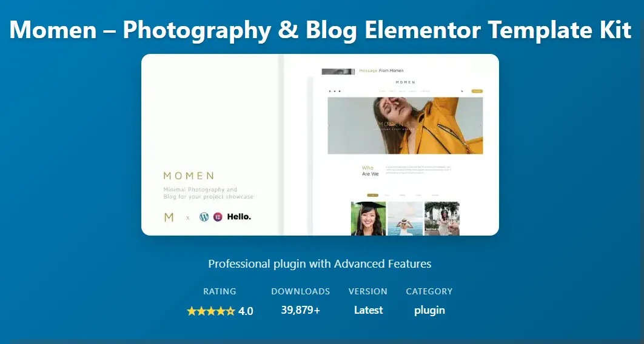Click the 39,879+ downloads count
This screenshot has width=644, height=344.
[x=300, y=310]
